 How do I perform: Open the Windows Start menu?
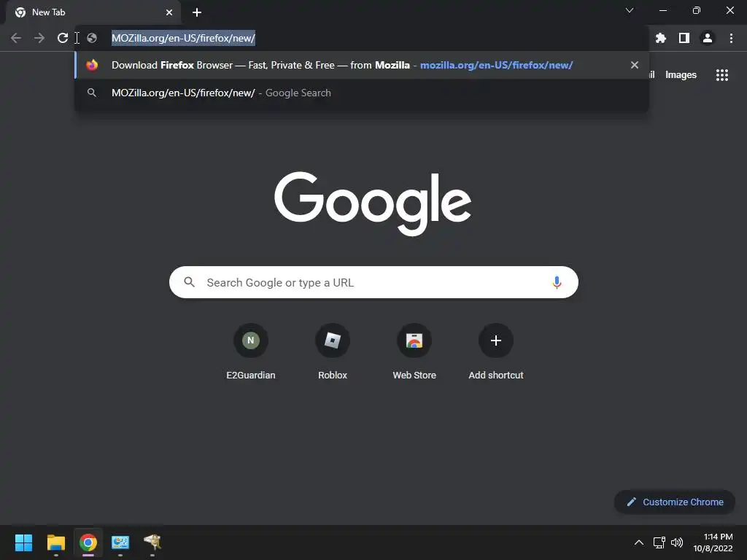point(23,542)
